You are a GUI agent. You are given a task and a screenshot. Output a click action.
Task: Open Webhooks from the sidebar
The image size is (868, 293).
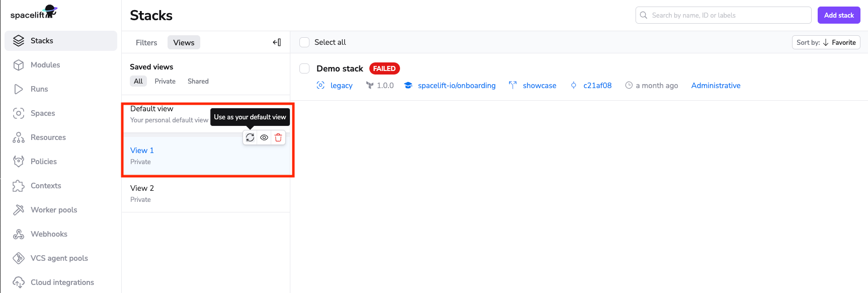pyautogui.click(x=49, y=234)
